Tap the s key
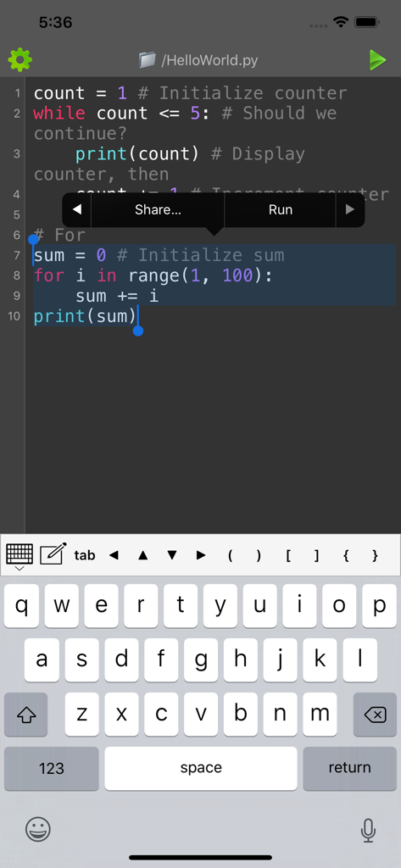Viewport: 401px width, 868px height. 81,659
